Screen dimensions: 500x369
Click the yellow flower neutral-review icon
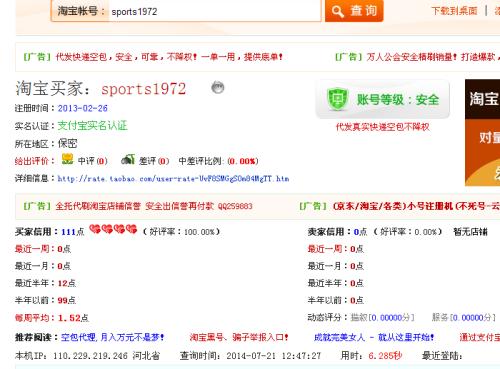[x=67, y=159]
